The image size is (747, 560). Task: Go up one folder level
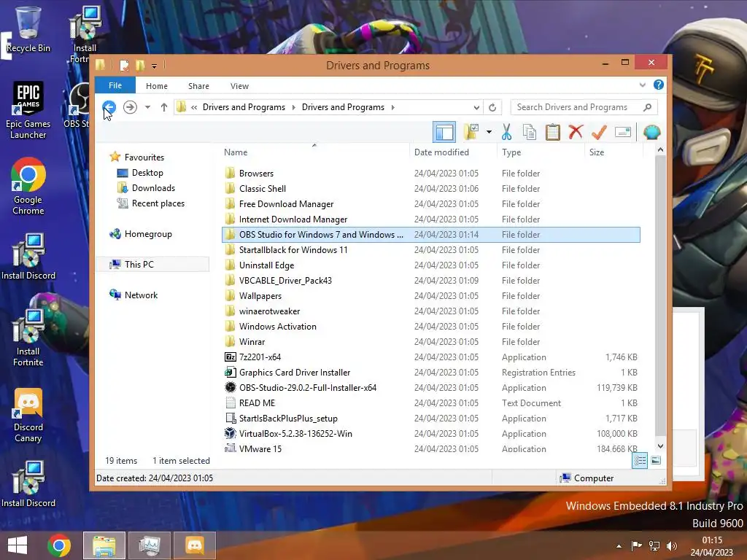164,107
